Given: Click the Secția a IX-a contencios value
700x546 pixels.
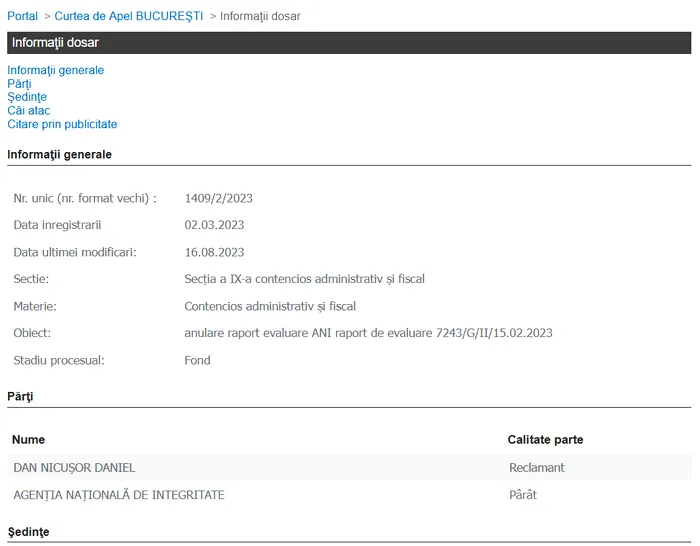Looking at the screenshot, I should [304, 279].
